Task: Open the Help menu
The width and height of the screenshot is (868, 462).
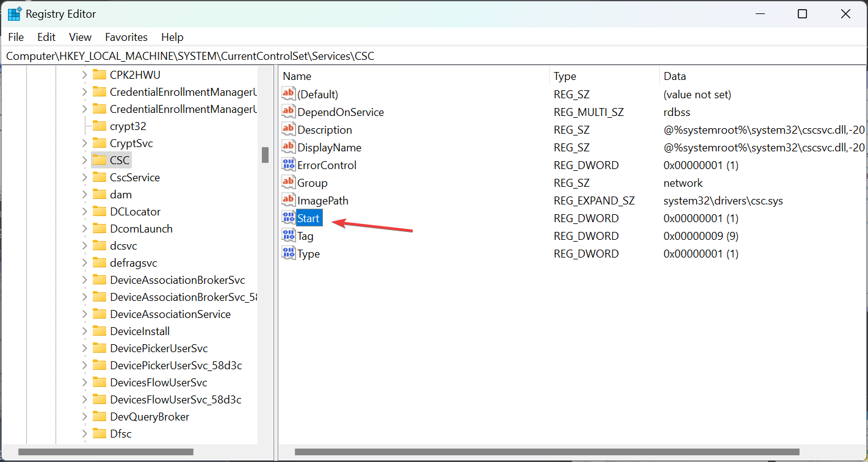Action: 172,37
